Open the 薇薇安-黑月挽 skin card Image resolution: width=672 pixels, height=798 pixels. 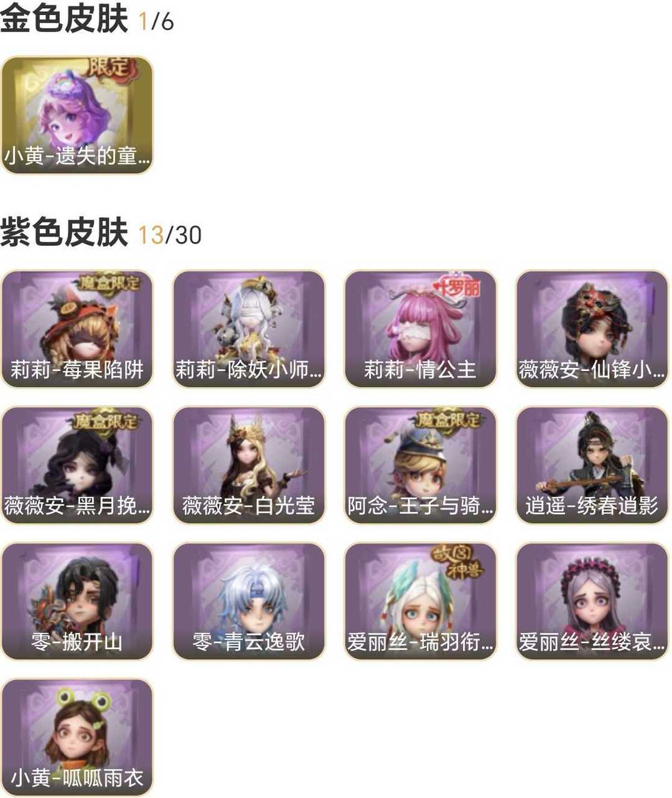[77, 465]
